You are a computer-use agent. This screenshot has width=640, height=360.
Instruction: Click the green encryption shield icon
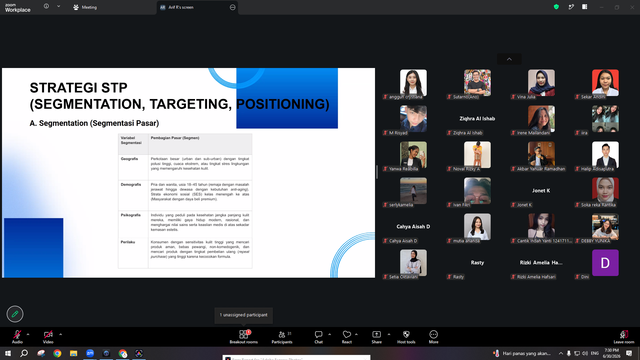556,7
